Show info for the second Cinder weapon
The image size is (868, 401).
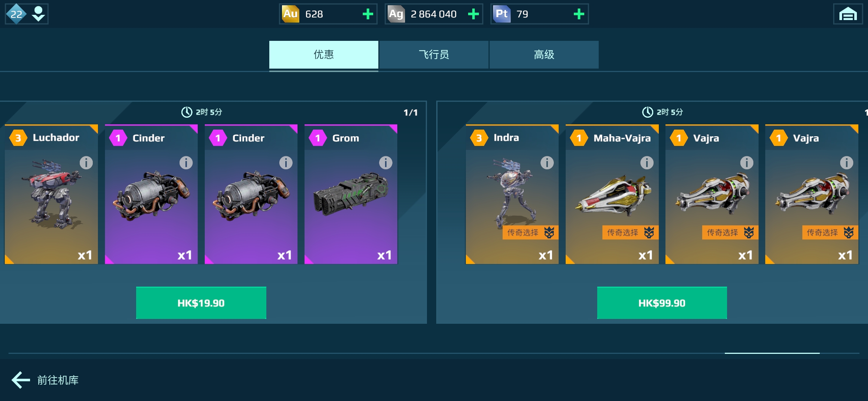286,163
